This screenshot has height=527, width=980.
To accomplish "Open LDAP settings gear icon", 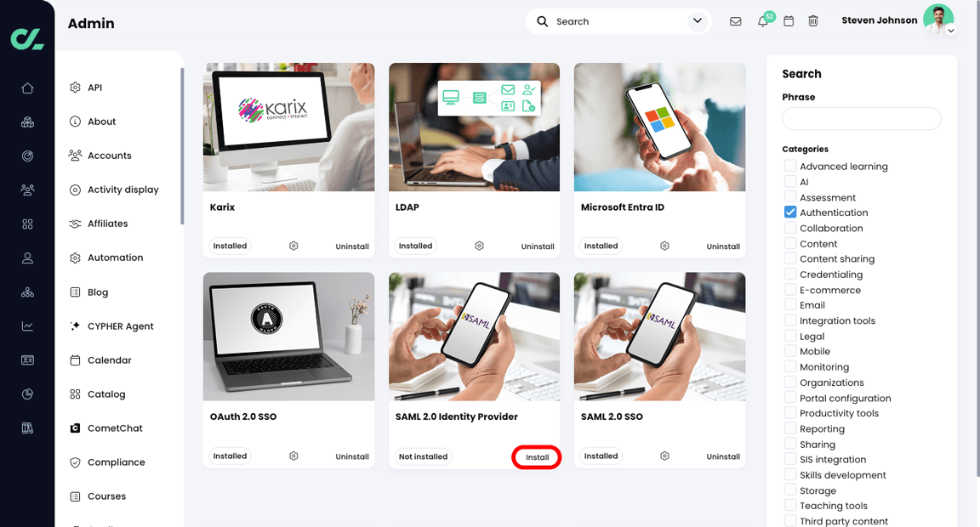I will (x=480, y=246).
